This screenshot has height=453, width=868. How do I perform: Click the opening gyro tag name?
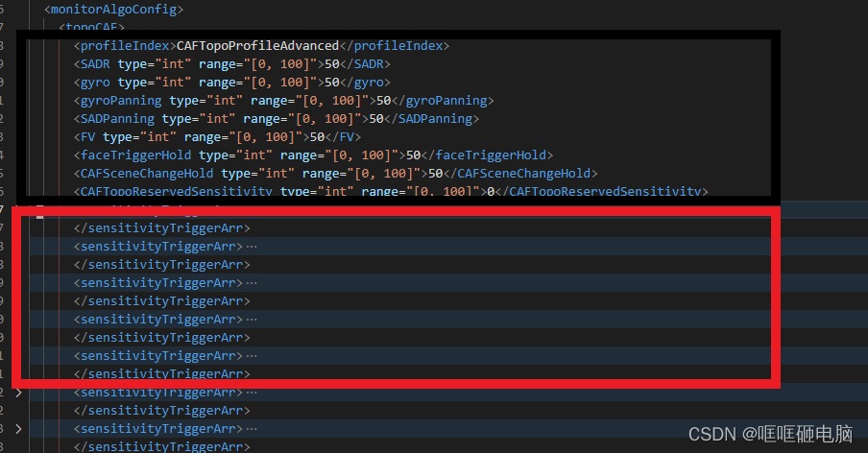(95, 82)
